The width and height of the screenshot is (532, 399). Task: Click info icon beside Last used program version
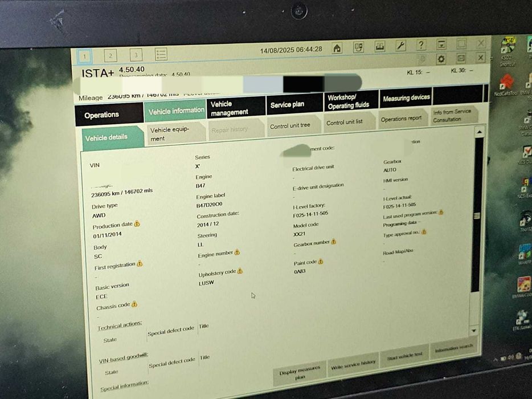[x=441, y=212]
